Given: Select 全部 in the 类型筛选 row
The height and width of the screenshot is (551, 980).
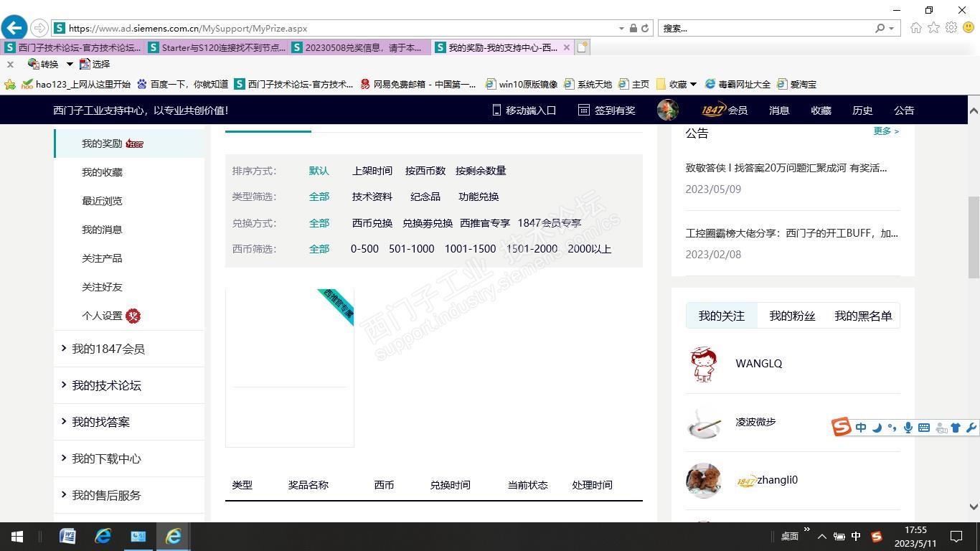Looking at the screenshot, I should (319, 197).
